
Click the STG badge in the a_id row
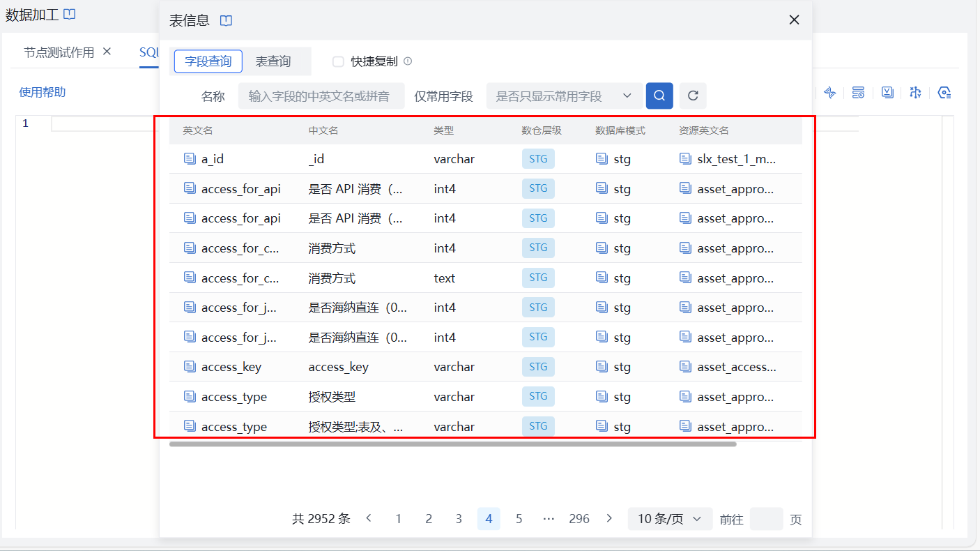538,159
